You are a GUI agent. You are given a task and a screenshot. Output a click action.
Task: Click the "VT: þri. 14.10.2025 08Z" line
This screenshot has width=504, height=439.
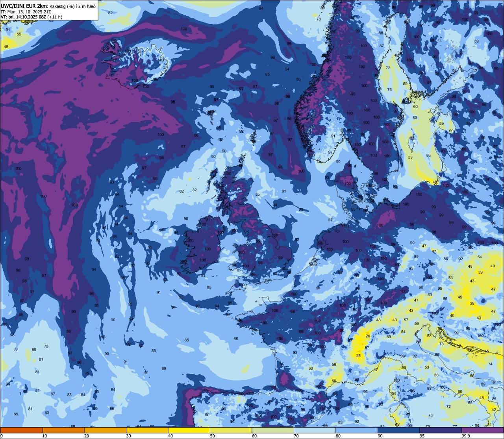point(24,17)
